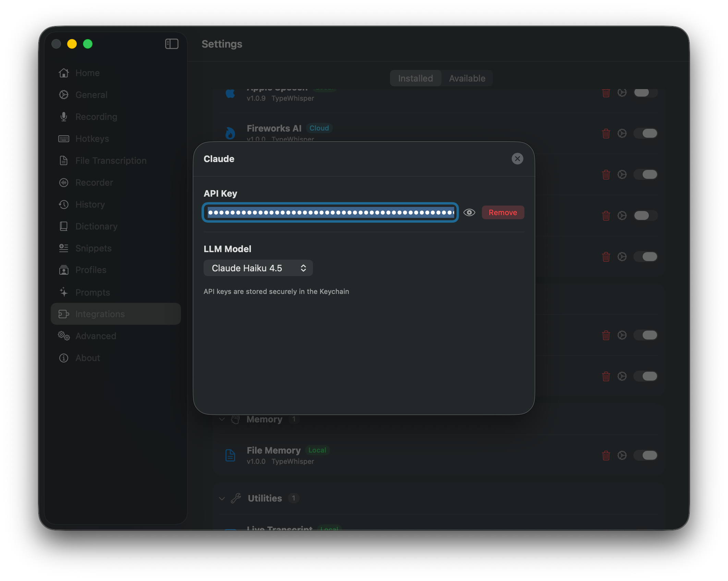
Task: Toggle the sidebar panel icon
Action: [172, 44]
